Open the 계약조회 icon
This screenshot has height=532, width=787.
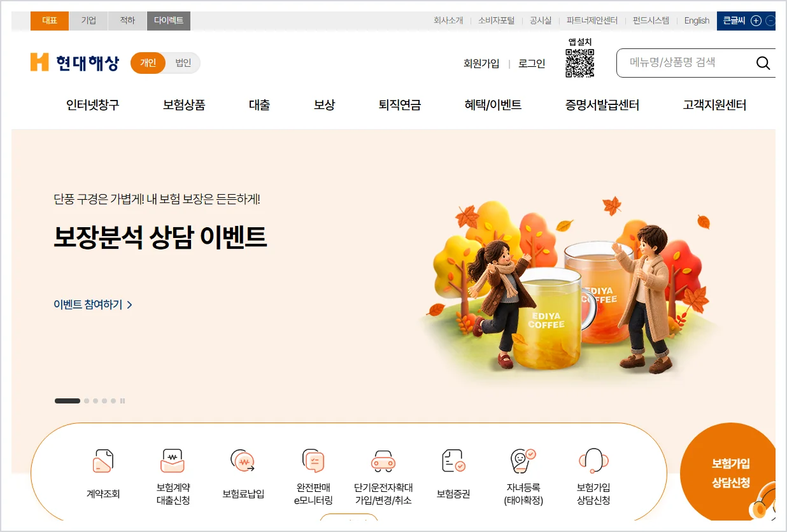click(x=103, y=461)
